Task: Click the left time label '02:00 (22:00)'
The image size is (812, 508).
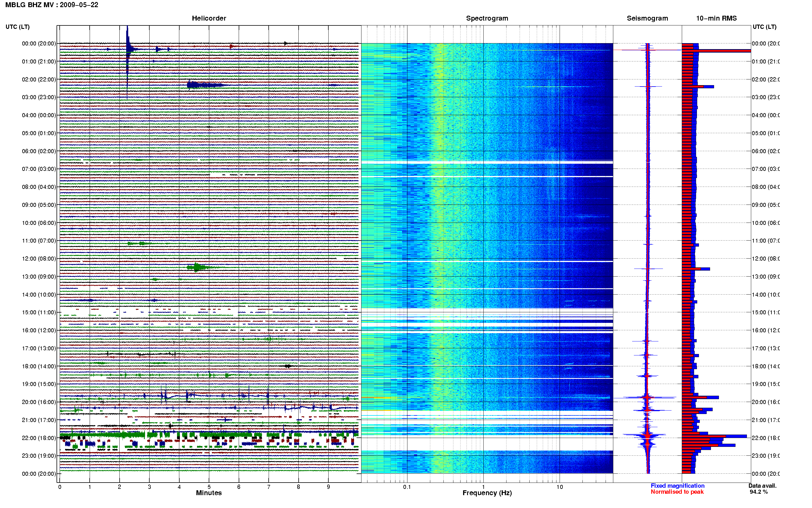Action: [39, 79]
